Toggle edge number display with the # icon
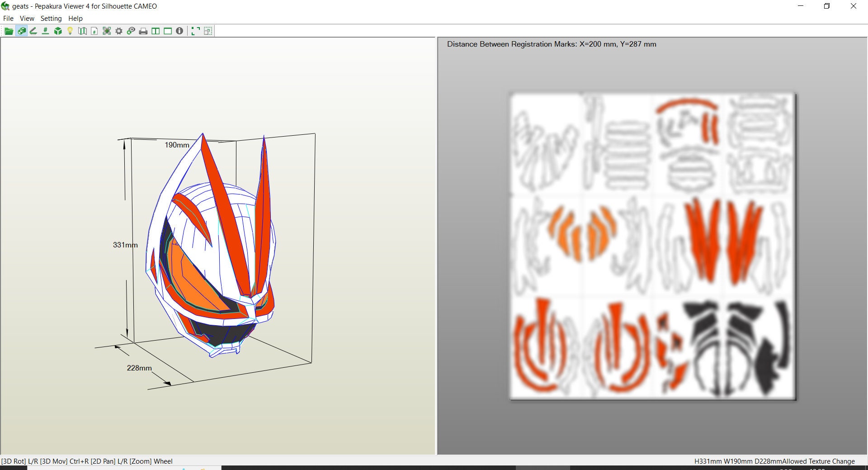 click(45, 31)
